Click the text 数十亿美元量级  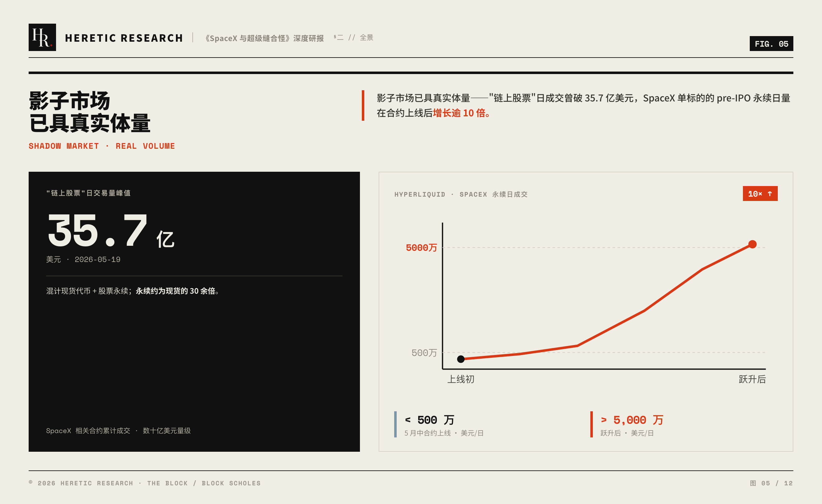[167, 431]
